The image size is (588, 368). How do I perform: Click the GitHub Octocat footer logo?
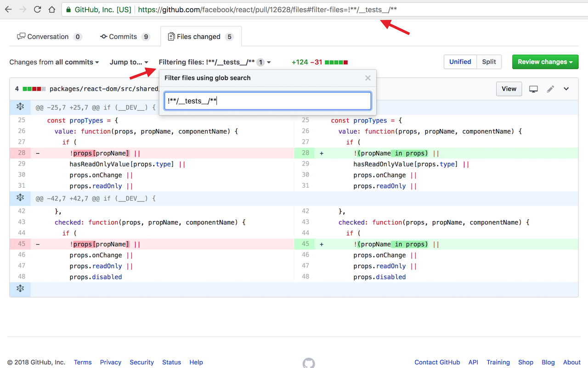[x=309, y=362]
